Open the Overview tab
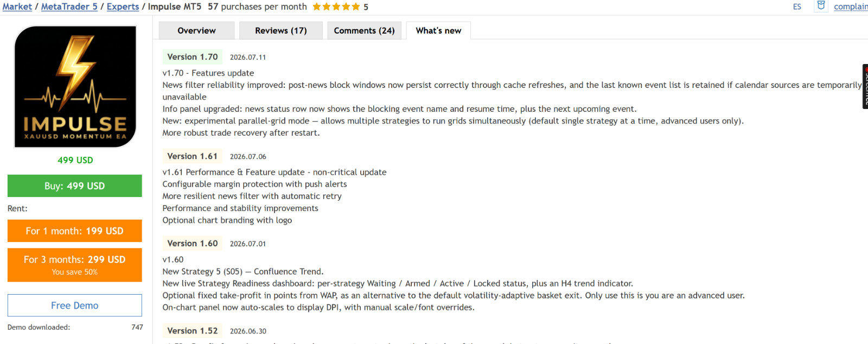 (x=196, y=30)
